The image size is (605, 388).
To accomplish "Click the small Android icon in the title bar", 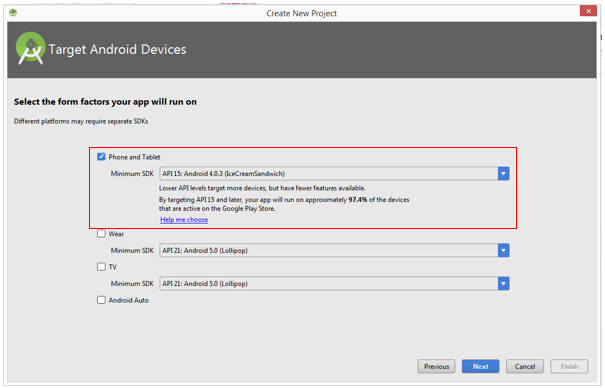I will click(13, 13).
